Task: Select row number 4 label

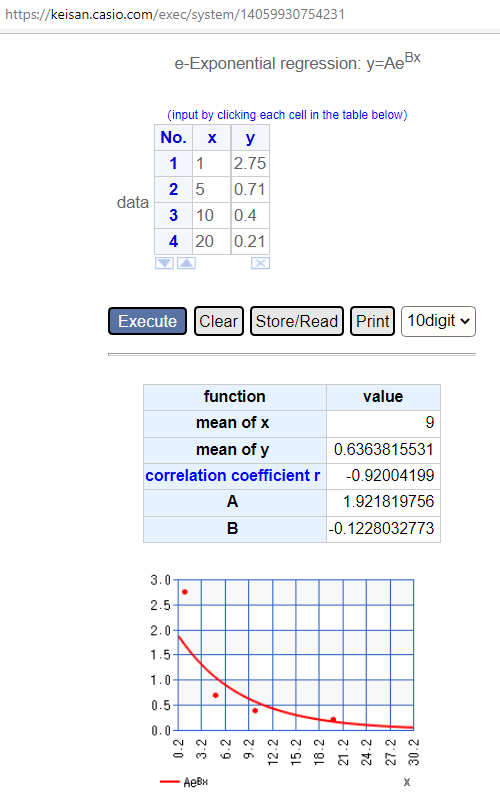Action: tap(173, 242)
